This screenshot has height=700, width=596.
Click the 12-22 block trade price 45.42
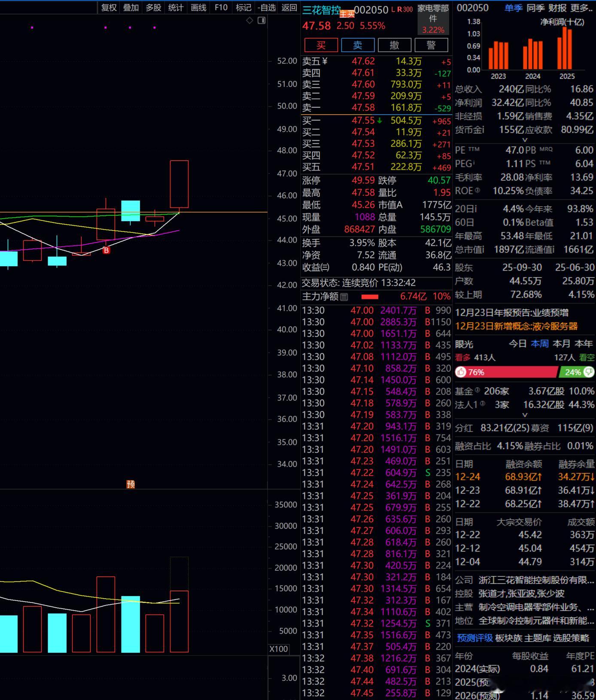(530, 535)
